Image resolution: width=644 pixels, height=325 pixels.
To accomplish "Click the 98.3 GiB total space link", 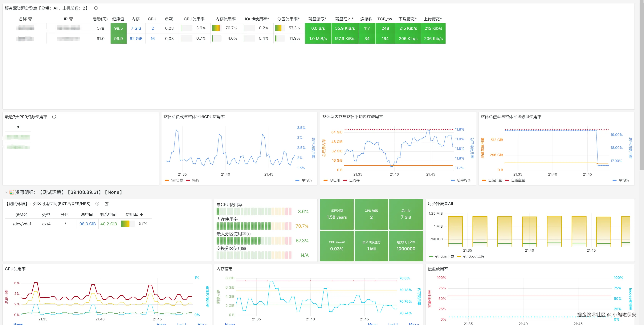I will (x=88, y=224).
